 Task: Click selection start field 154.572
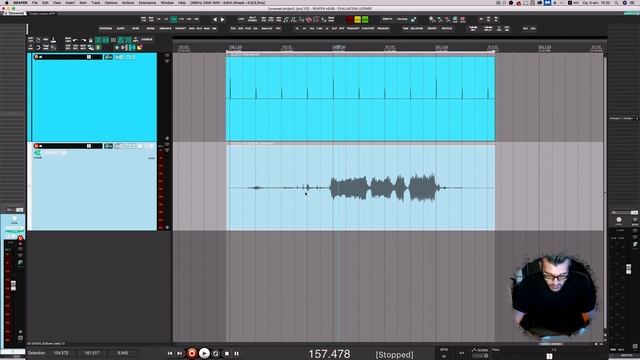point(61,353)
